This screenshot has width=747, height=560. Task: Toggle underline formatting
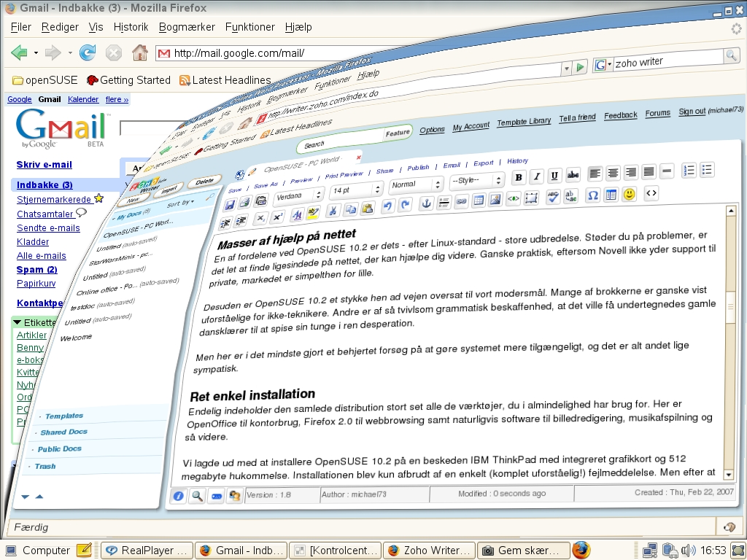[554, 176]
